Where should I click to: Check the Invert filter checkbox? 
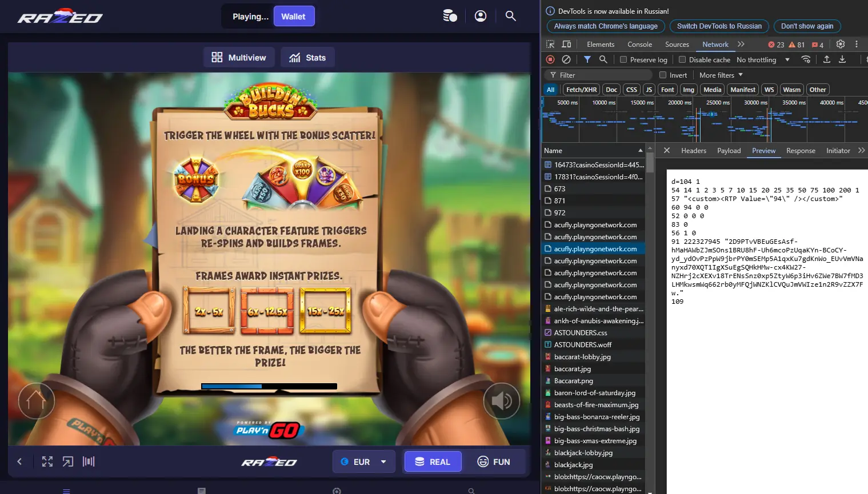[x=663, y=75]
